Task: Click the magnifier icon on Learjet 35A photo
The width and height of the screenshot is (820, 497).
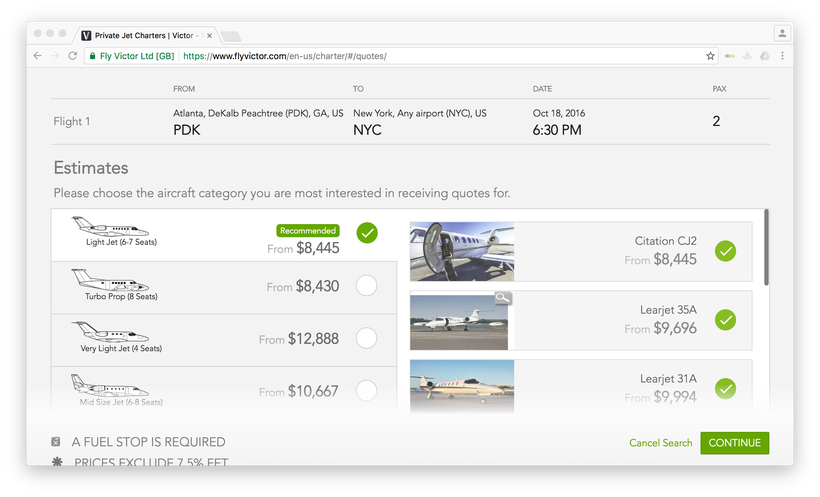Action: click(503, 298)
